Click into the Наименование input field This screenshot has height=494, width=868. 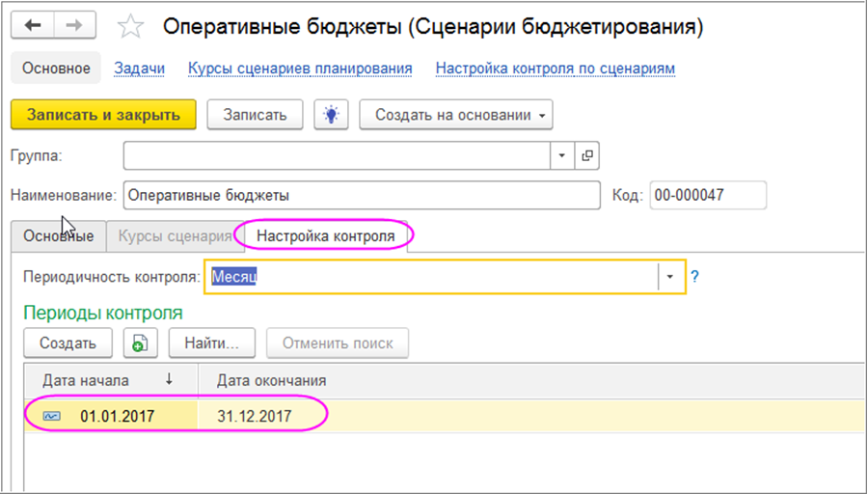pyautogui.click(x=361, y=195)
